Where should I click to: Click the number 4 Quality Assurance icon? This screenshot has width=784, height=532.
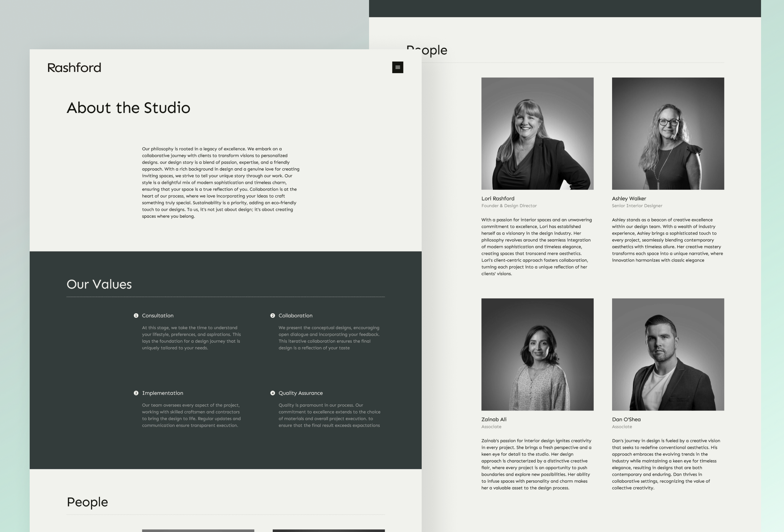(x=272, y=393)
